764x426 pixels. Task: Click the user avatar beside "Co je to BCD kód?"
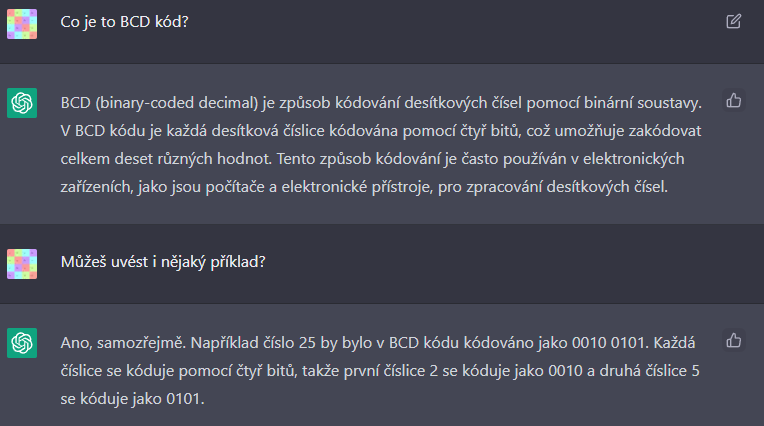(22, 22)
